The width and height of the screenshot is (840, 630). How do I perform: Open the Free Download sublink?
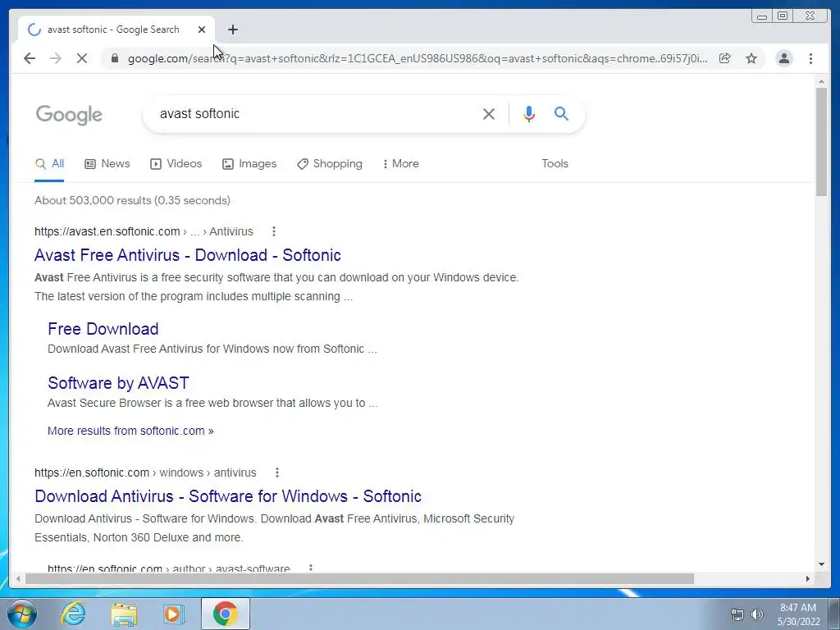click(x=103, y=329)
